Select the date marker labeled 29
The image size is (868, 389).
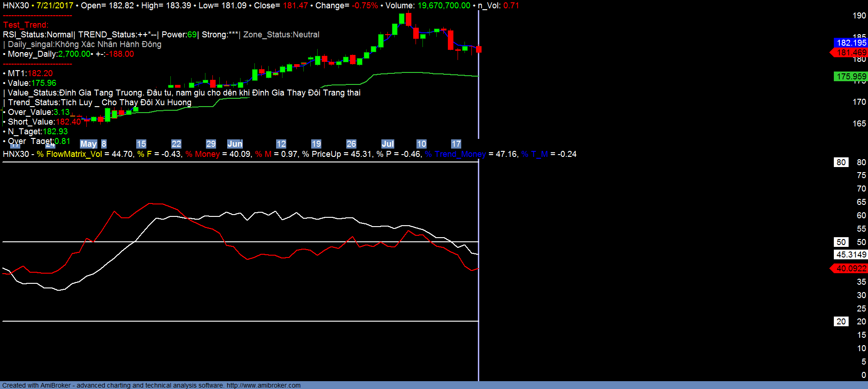[211, 144]
